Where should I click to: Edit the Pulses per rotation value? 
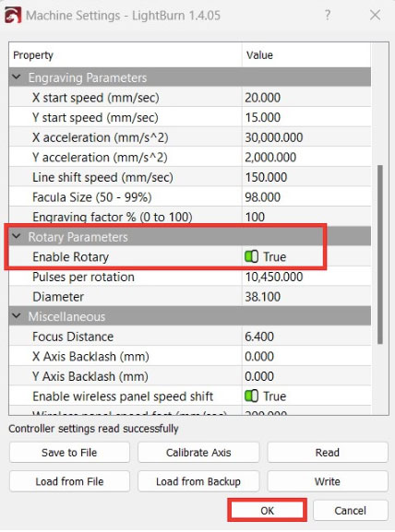pos(306,277)
